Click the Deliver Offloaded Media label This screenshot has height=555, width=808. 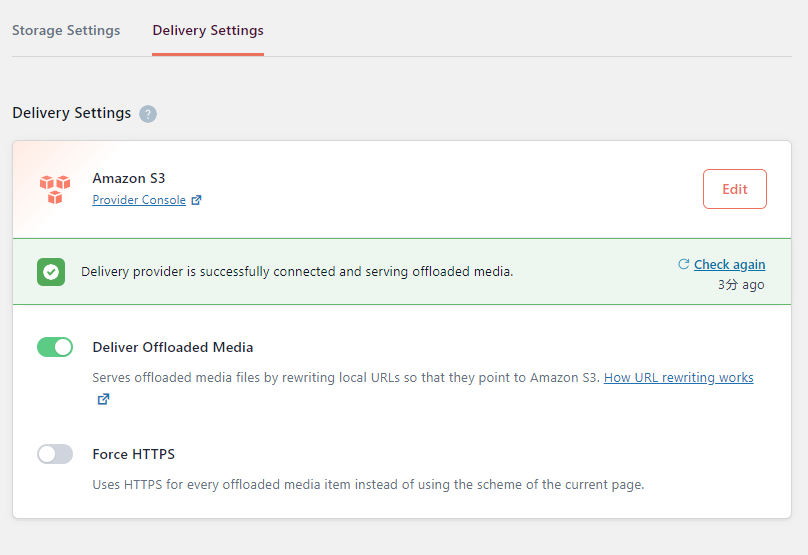pyautogui.click(x=173, y=347)
